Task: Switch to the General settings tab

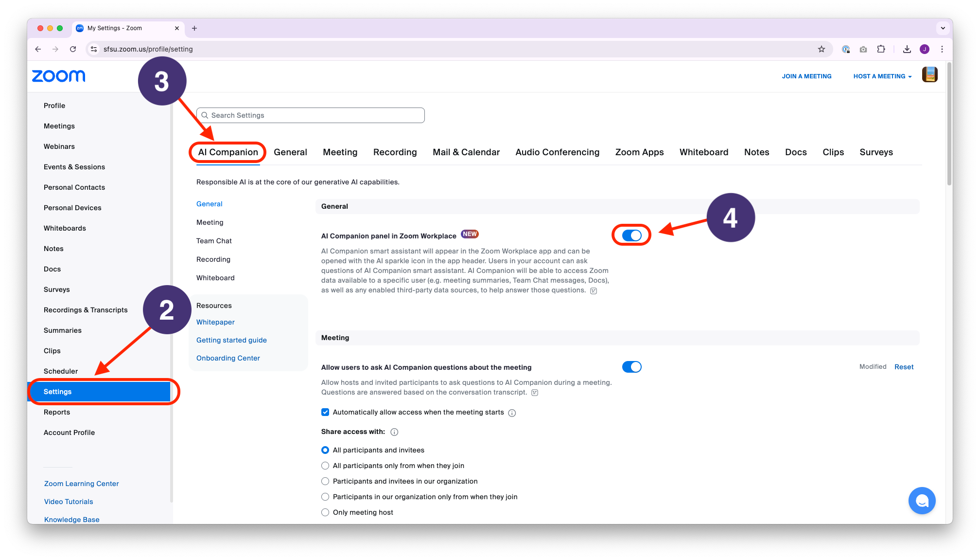Action: [290, 152]
